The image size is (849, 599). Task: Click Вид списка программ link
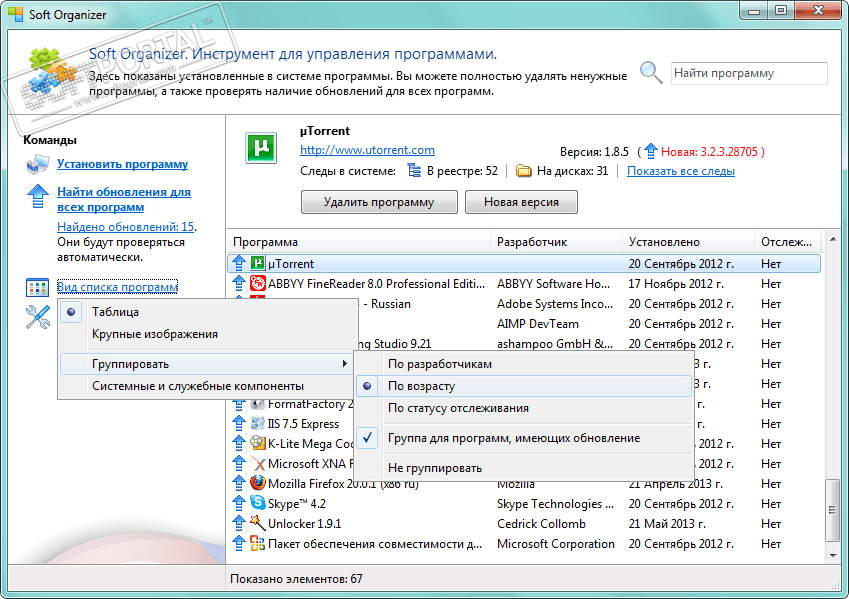tap(117, 287)
